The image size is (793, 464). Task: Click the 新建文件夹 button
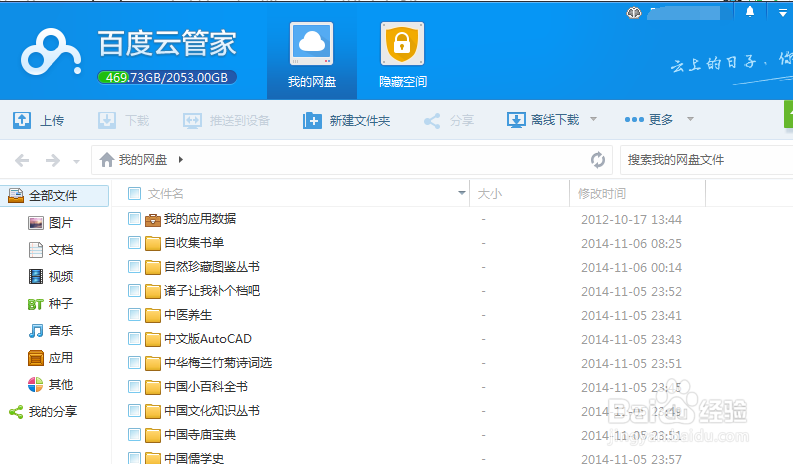tap(346, 120)
